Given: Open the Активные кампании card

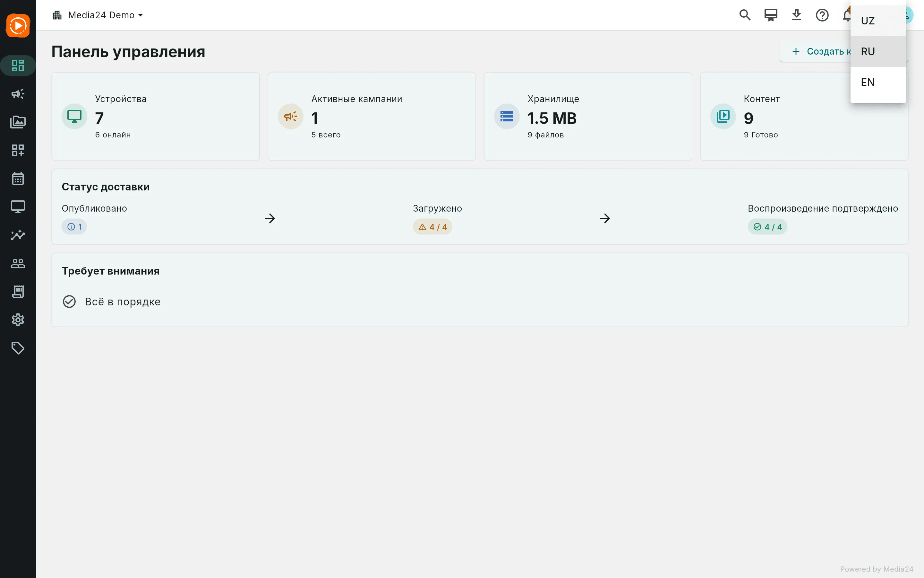Looking at the screenshot, I should 372,116.
